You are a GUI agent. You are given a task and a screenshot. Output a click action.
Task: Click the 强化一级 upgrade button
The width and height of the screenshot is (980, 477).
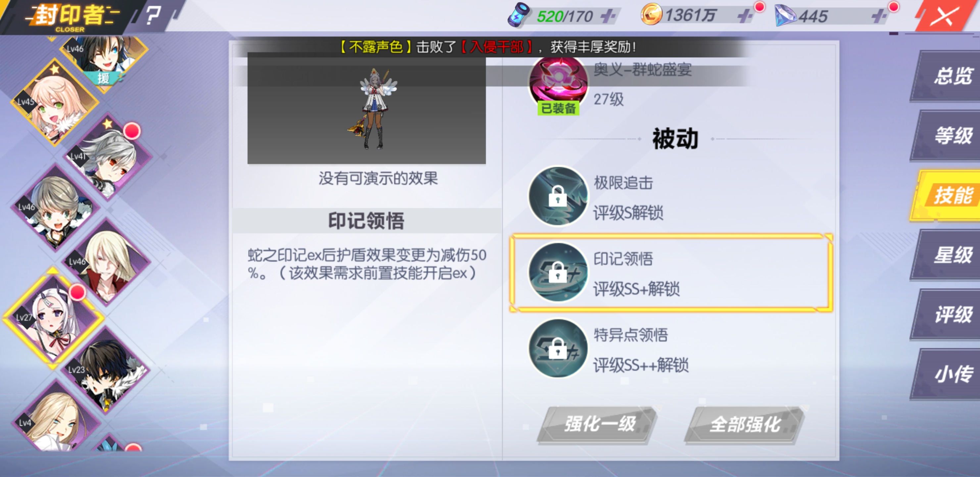(598, 424)
